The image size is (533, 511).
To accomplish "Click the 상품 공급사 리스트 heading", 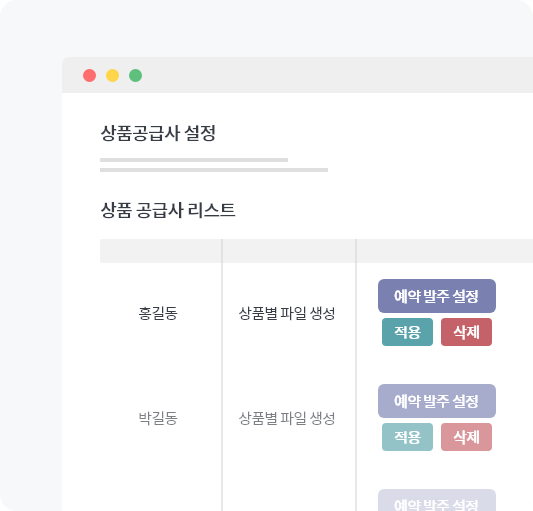I will (168, 210).
